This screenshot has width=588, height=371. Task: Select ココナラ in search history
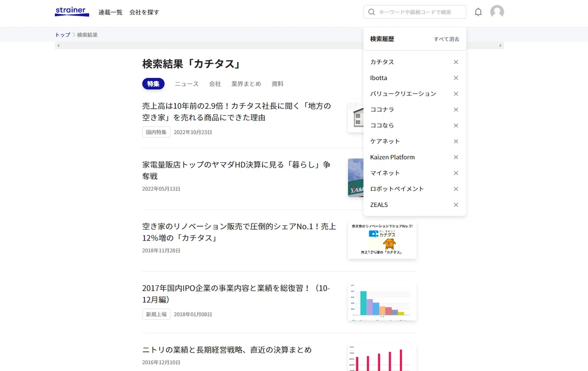pos(382,110)
